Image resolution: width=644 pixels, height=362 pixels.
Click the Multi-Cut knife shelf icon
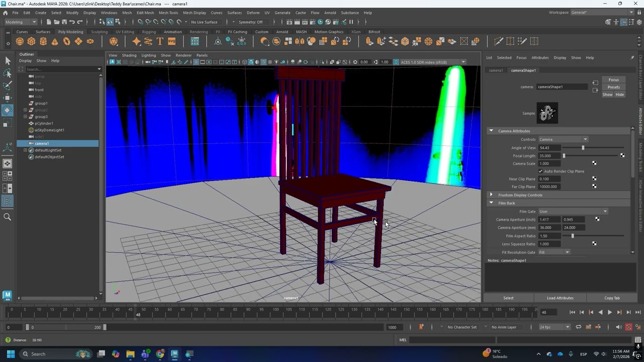499,41
